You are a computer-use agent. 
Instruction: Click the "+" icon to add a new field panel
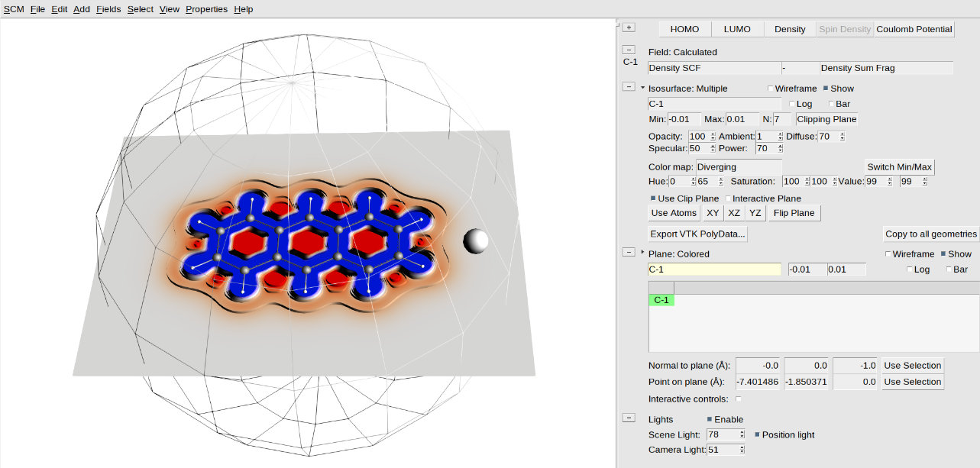click(x=629, y=26)
